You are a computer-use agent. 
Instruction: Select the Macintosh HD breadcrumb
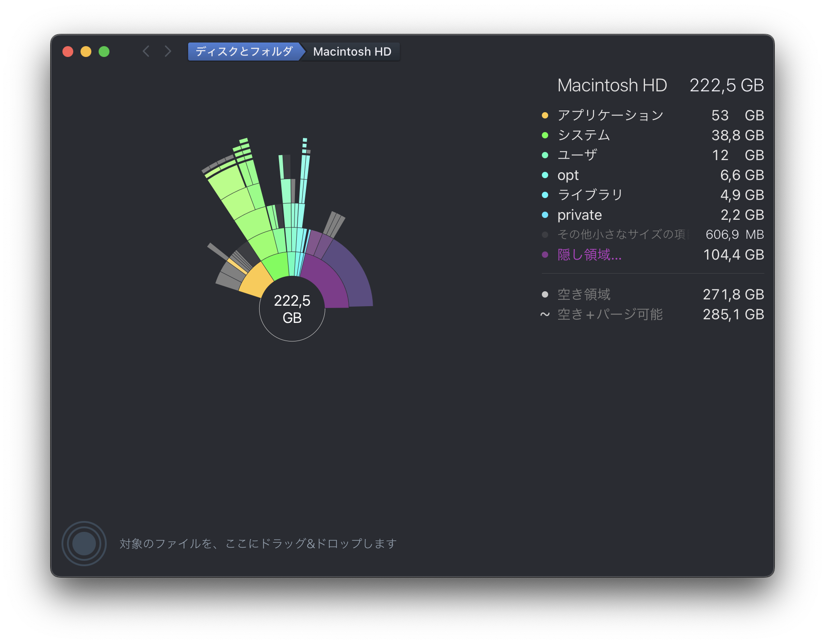(352, 52)
